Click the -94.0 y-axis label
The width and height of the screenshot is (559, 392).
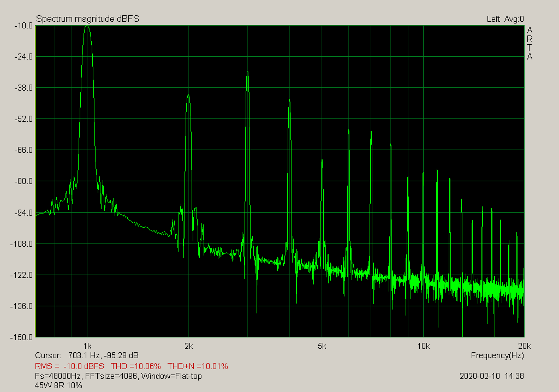pos(23,213)
